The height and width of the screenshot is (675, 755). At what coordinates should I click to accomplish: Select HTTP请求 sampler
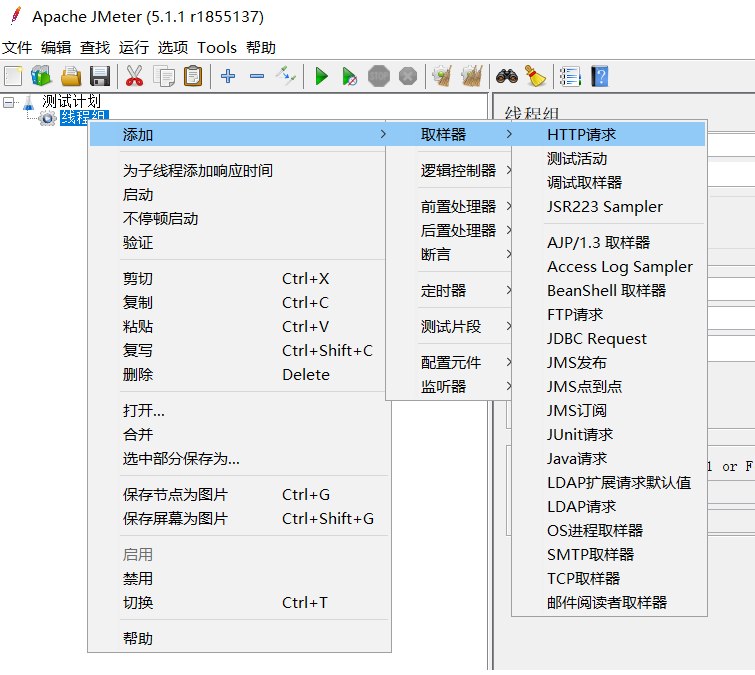click(610, 134)
